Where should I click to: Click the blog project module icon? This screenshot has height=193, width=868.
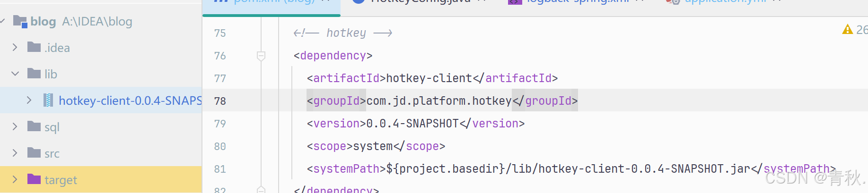20,21
